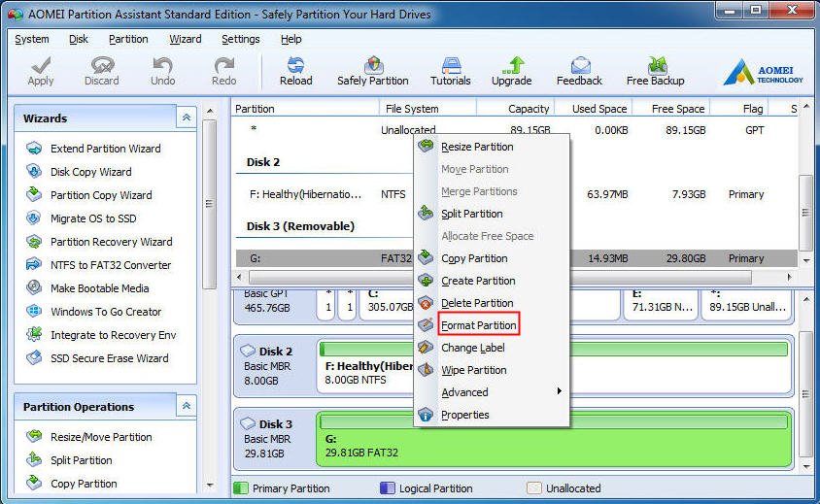820x504 pixels.
Task: Open the Settings menu
Action: [x=241, y=39]
